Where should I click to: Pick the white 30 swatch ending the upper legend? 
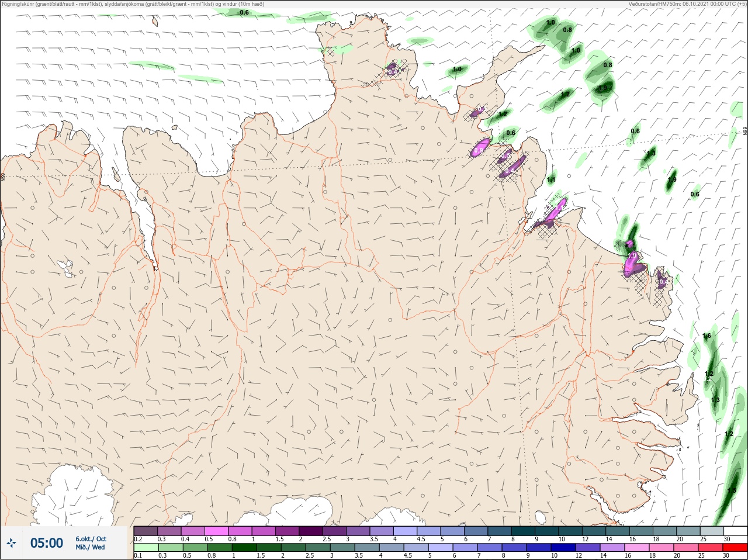(x=735, y=531)
